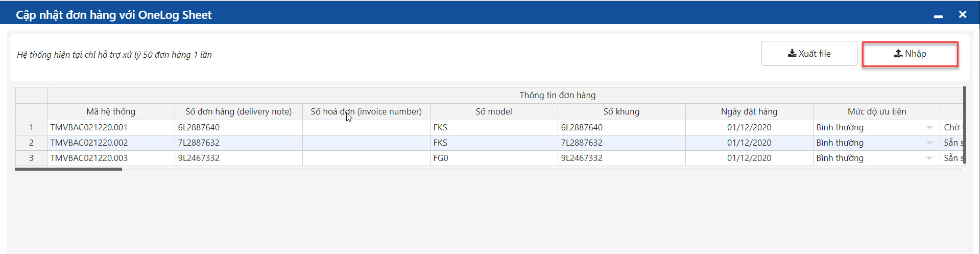This screenshot has width=980, height=254.
Task: Click empty invoice number cell in row 1
Action: (x=366, y=127)
